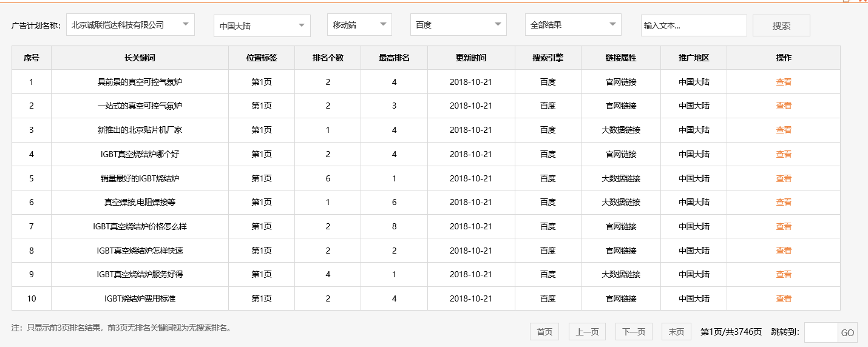The height and width of the screenshot is (347, 868).
Task: View details for IGBT真空烧结炉服务好得
Action: [784, 274]
